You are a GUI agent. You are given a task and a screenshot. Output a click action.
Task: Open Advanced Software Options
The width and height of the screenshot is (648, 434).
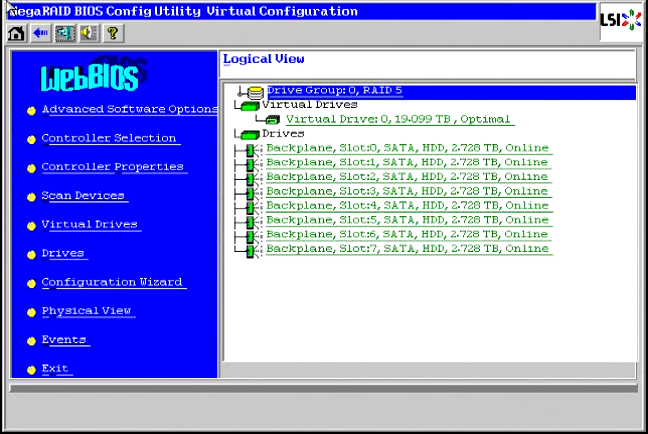[x=129, y=110]
